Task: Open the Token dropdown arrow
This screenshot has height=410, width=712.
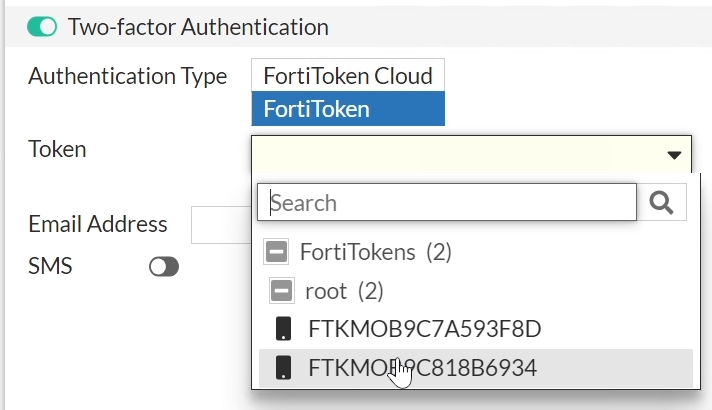Action: pyautogui.click(x=674, y=155)
